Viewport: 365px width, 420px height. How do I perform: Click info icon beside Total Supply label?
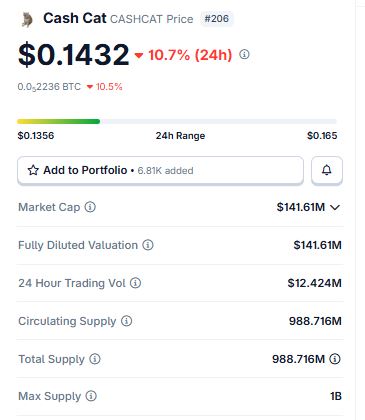95,359
